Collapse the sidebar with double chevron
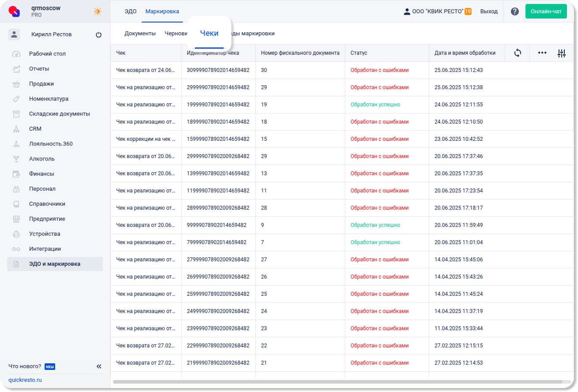 coord(99,366)
